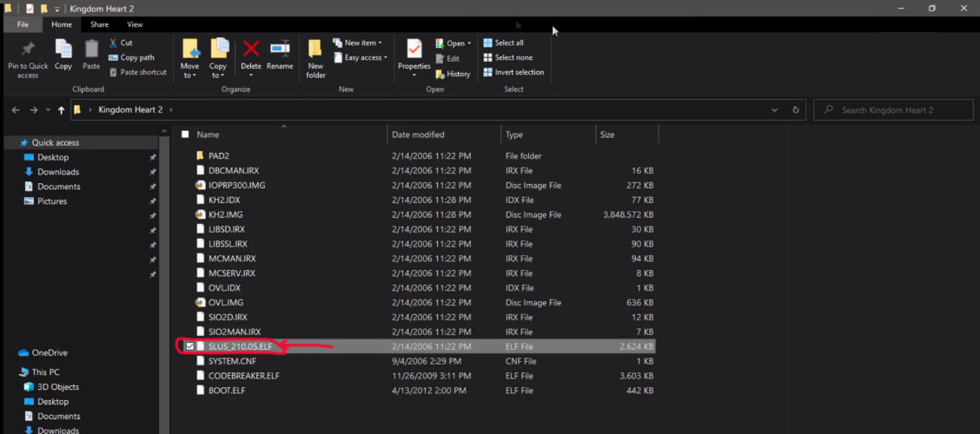Open Properties from the ribbon
Screen dimensions: 980x434
click(x=414, y=50)
